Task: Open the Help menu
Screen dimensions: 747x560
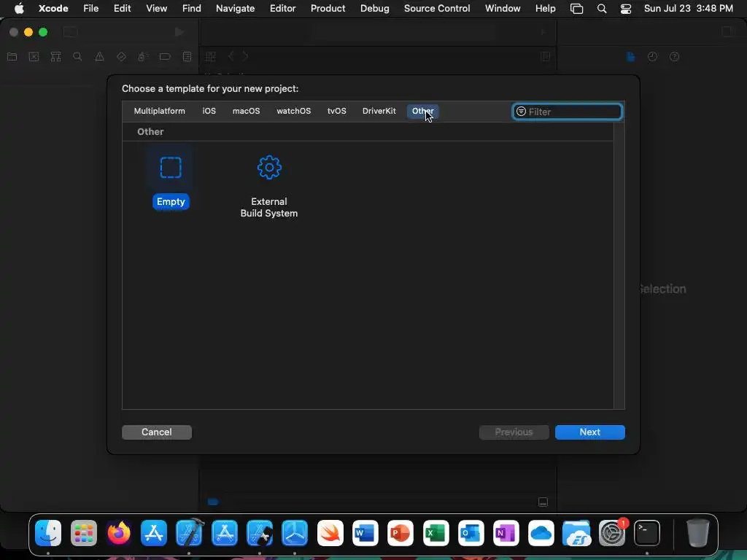Action: point(545,8)
